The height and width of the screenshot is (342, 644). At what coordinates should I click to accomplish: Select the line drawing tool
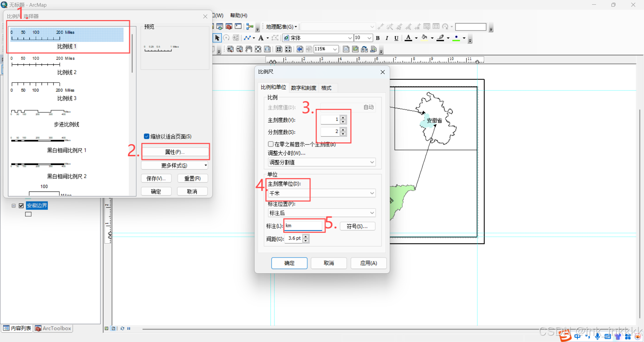(x=248, y=38)
